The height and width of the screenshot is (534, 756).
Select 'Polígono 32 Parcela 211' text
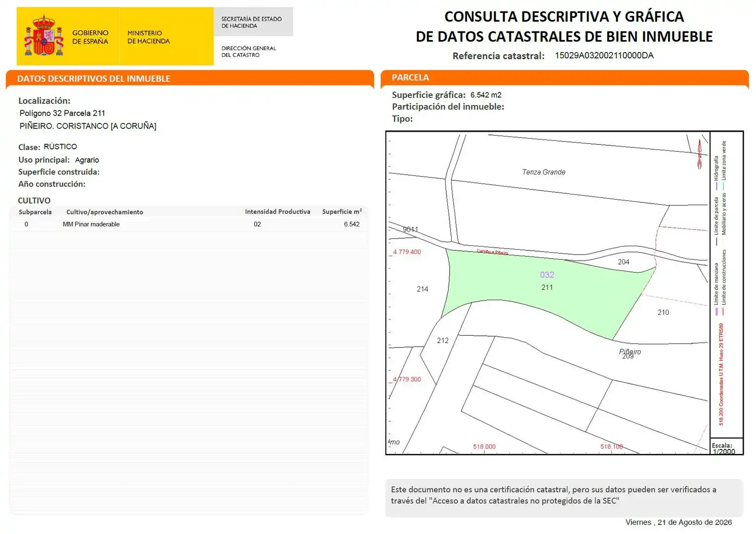[62, 113]
